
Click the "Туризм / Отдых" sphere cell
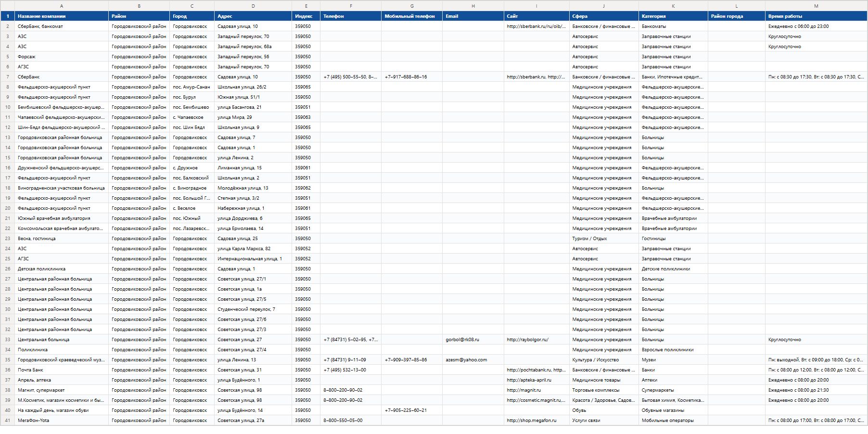click(604, 239)
